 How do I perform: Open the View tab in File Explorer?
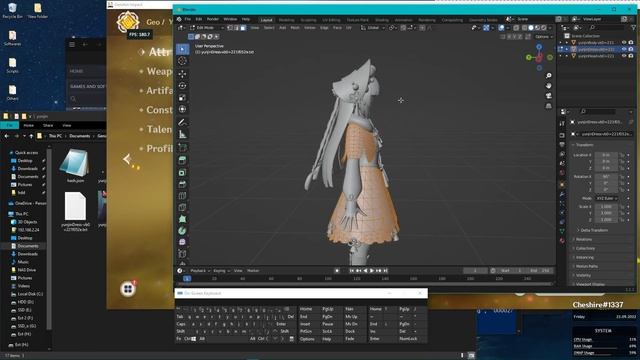pos(67,125)
